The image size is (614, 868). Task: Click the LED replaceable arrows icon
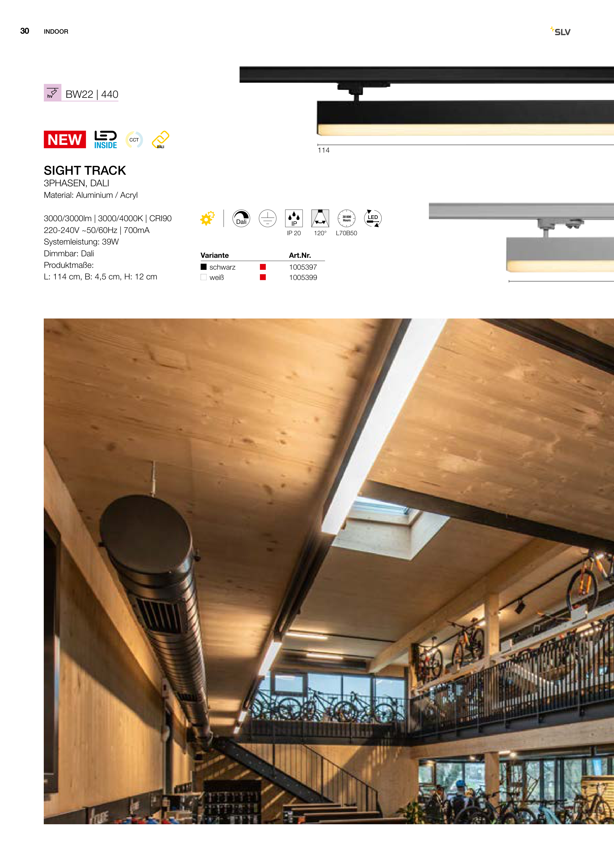[373, 218]
